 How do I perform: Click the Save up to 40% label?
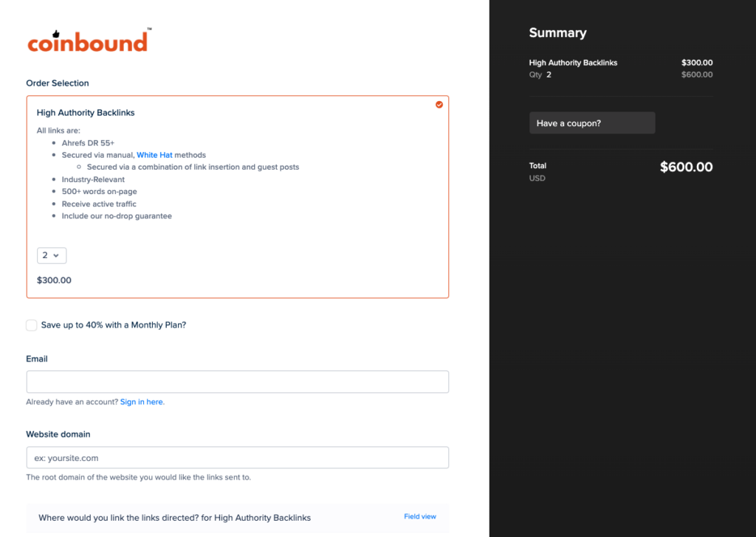pos(113,325)
